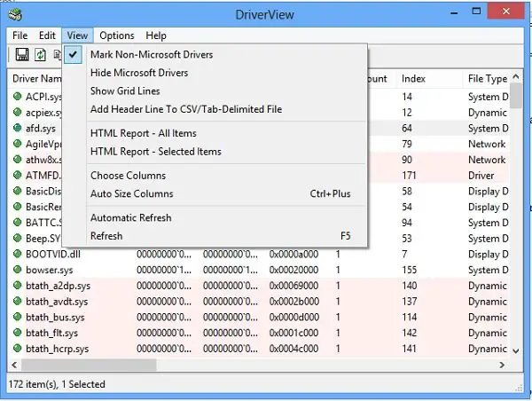Click the green icon beside ACPI.sys
This screenshot has height=401, width=532.
tap(18, 96)
